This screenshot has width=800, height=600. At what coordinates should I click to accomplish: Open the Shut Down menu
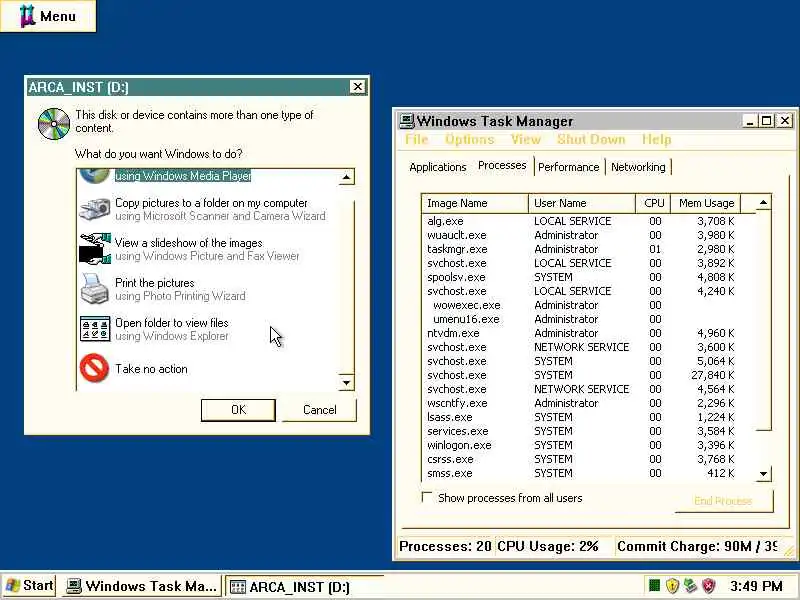coord(591,139)
